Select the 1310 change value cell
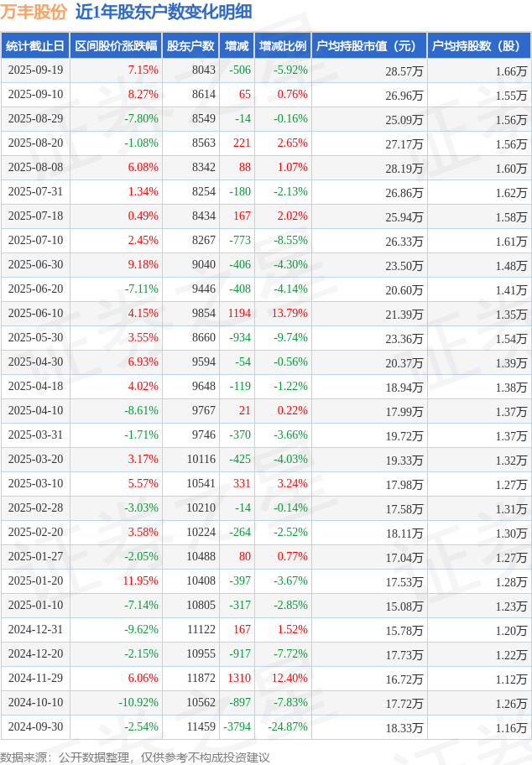 238,679
